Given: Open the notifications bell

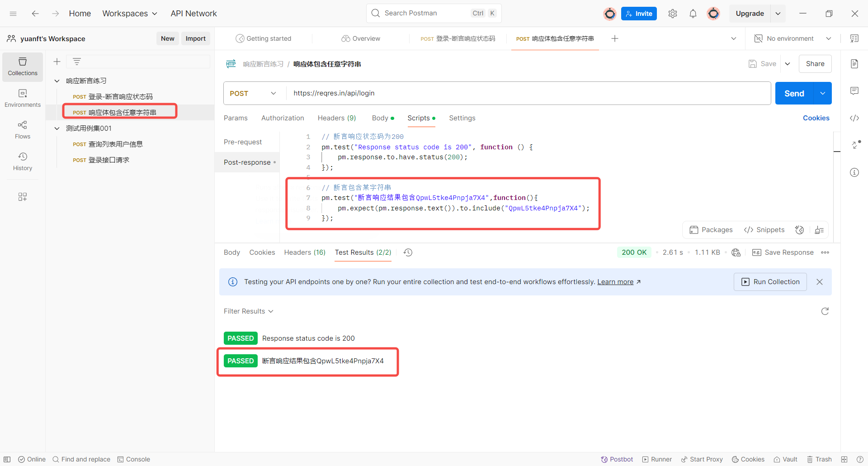Looking at the screenshot, I should point(693,14).
